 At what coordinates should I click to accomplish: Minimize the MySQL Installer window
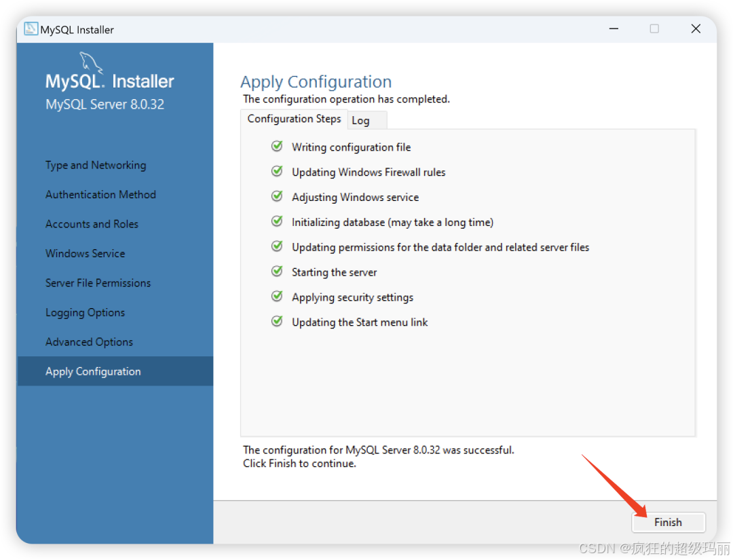click(614, 29)
